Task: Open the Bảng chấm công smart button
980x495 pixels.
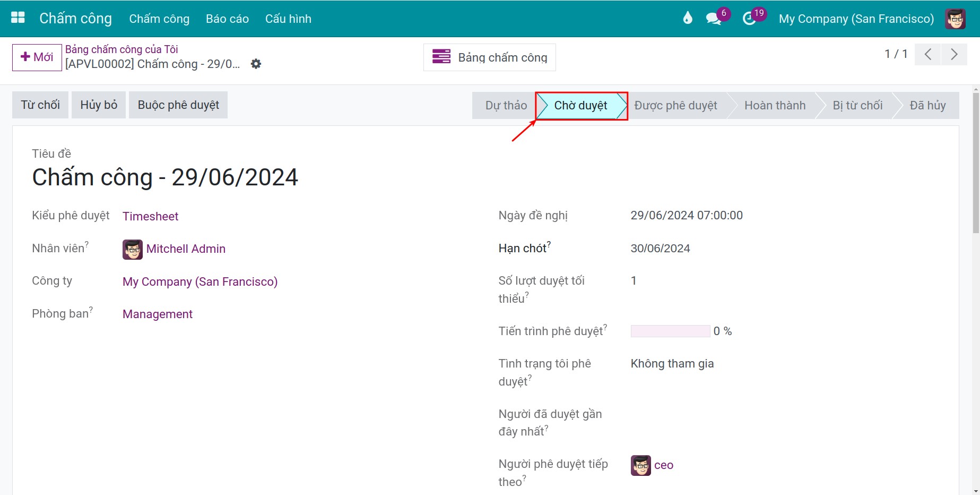Action: click(x=489, y=57)
